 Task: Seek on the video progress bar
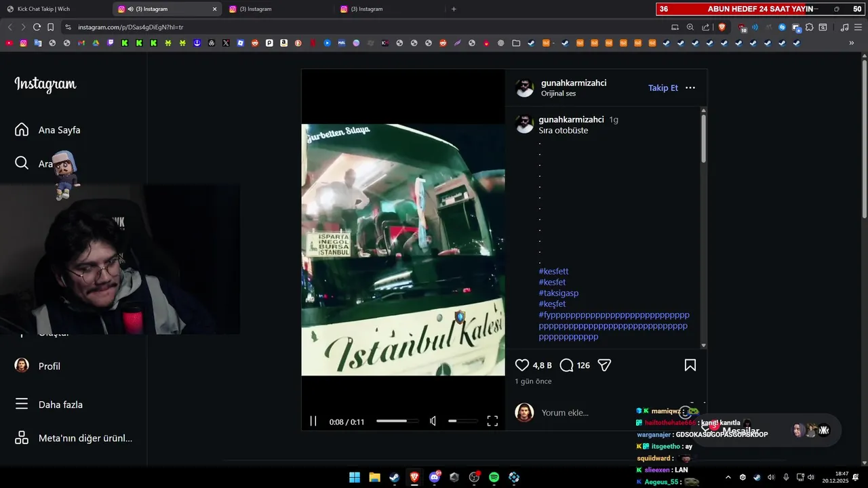click(x=397, y=422)
